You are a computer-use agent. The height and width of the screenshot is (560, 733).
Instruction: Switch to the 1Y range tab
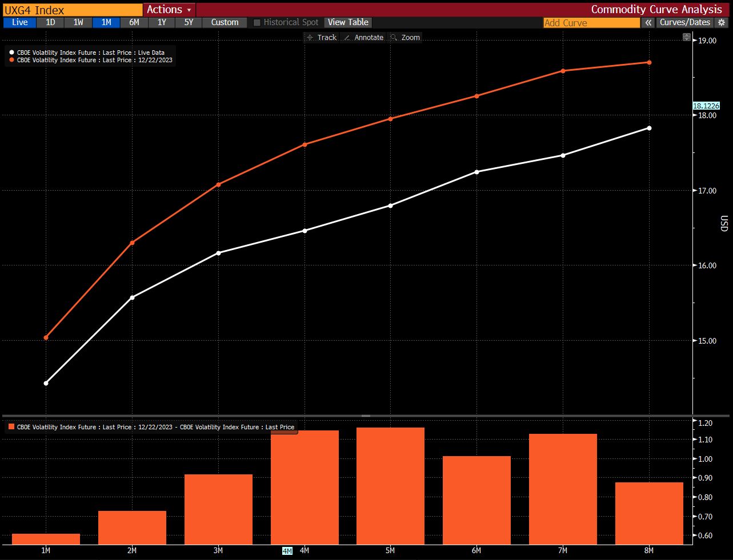pos(162,22)
